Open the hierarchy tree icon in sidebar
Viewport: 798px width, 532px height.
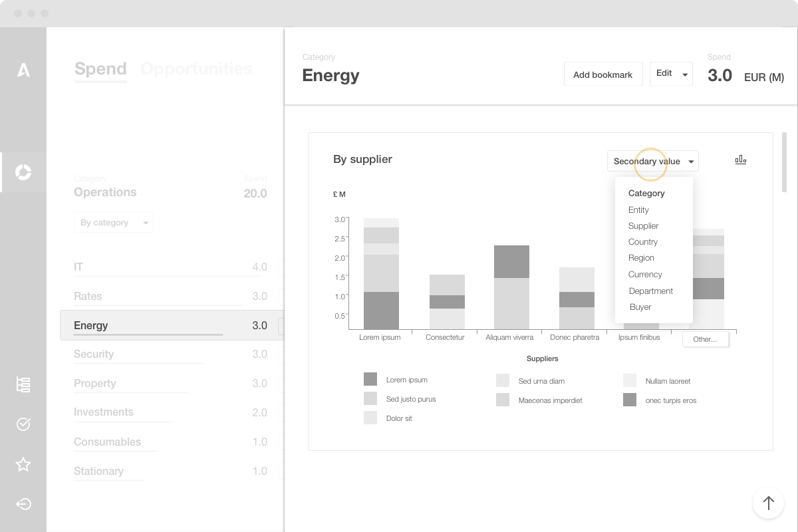coord(23,384)
